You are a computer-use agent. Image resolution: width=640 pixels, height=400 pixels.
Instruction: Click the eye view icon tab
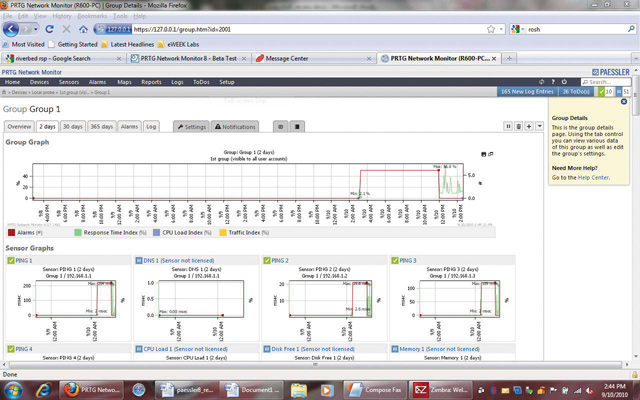coord(280,127)
